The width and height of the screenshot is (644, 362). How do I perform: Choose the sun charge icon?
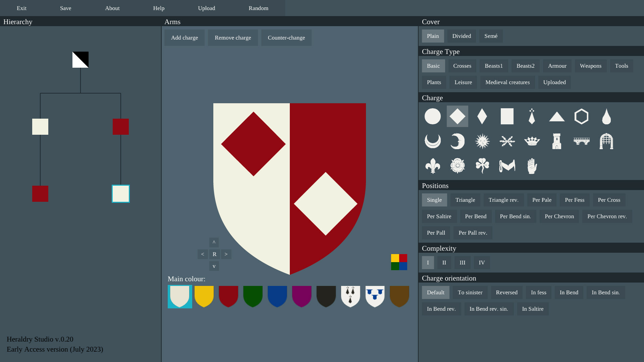(x=482, y=141)
